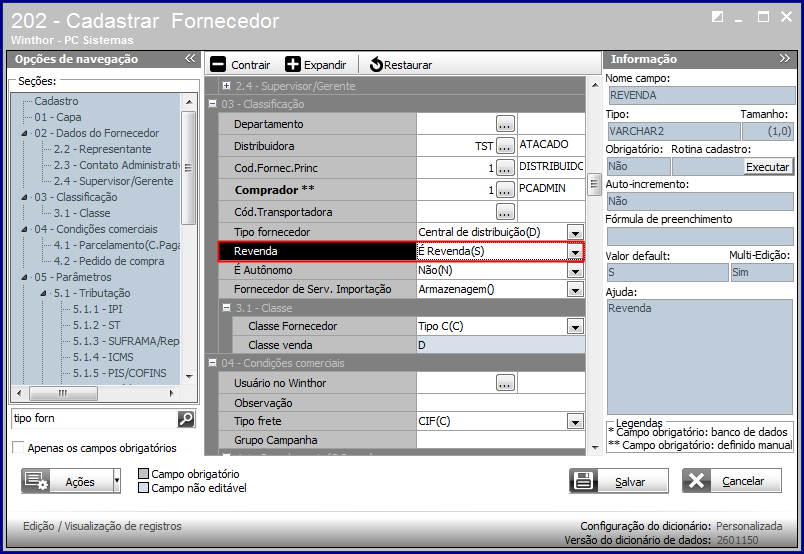Select 5.1.2 - ST tree item

click(x=96, y=325)
